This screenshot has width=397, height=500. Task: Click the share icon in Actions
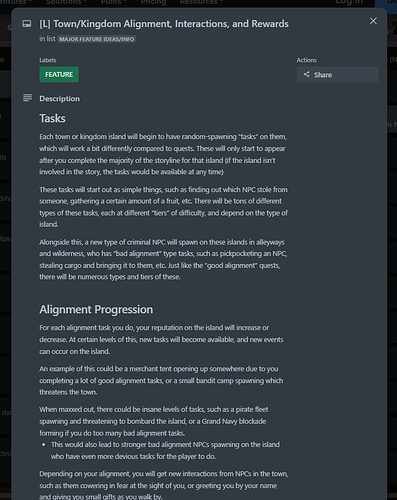[306, 74]
